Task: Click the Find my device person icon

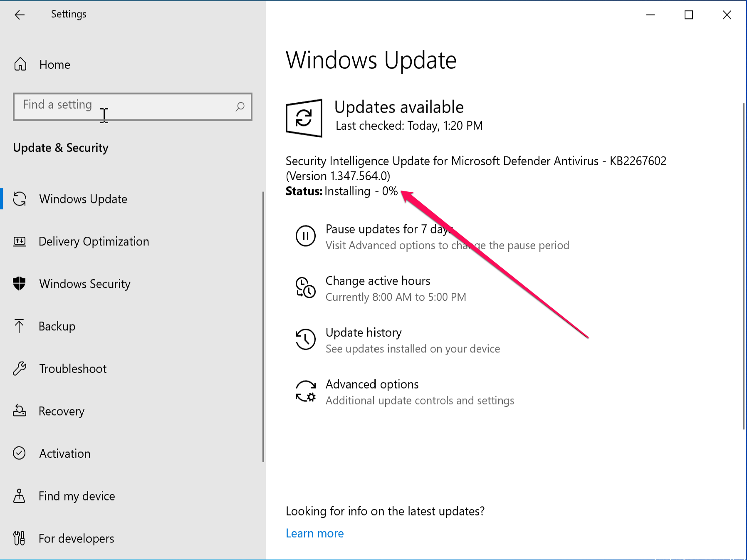Action: (19, 496)
